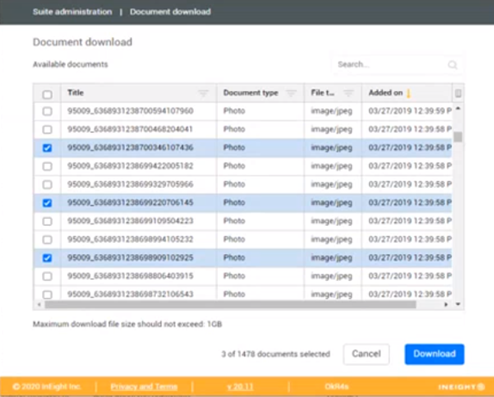The image size is (494, 397).
Task: Check the row ending 9109504223
Action: [47, 221]
